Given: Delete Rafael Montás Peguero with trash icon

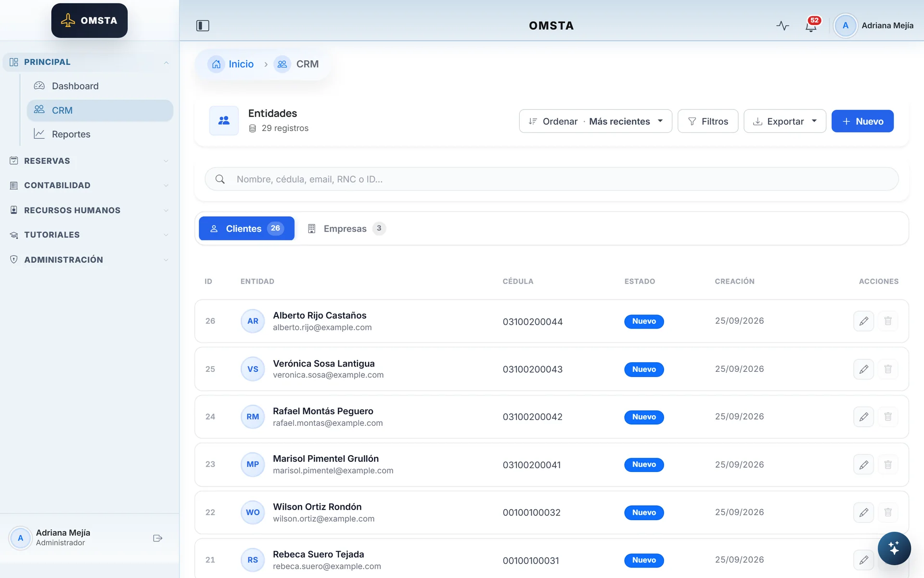Looking at the screenshot, I should point(888,417).
